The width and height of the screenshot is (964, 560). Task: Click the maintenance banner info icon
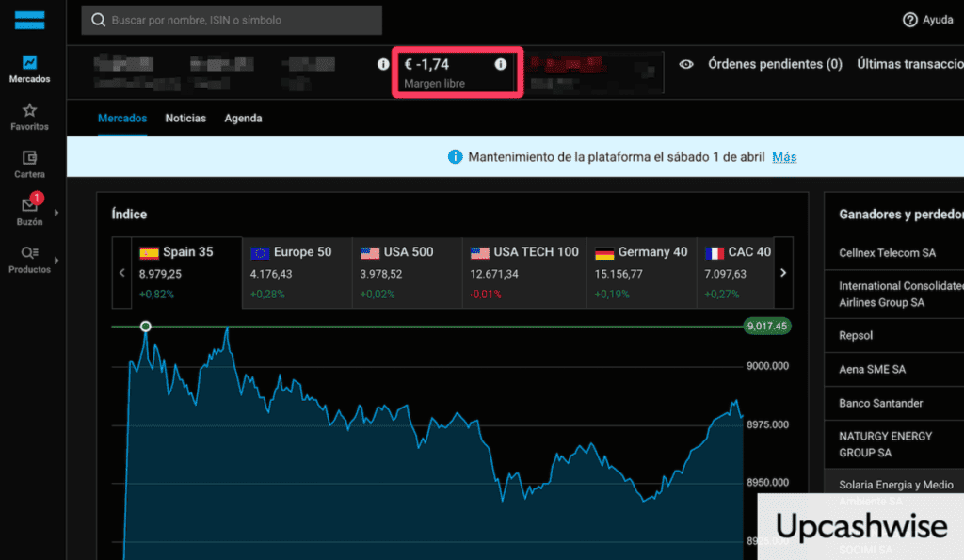[455, 157]
